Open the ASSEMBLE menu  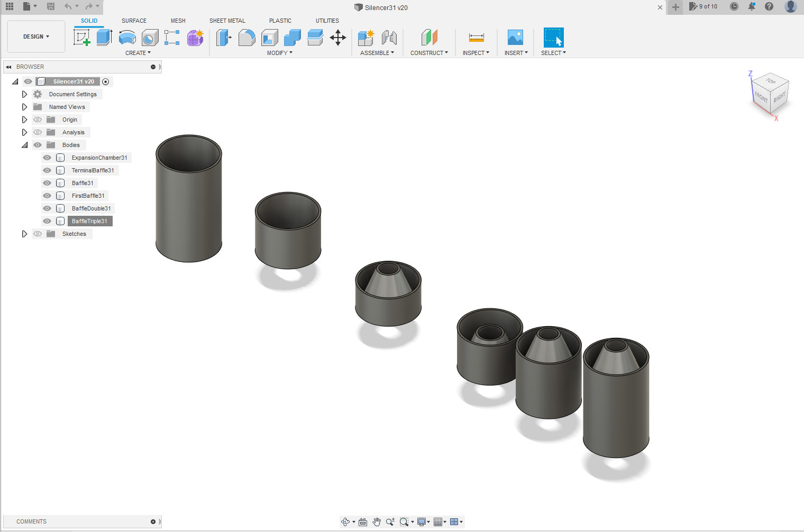pos(377,53)
